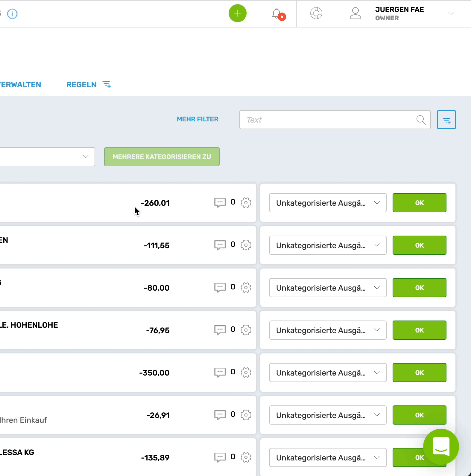Open comments for the -260,01 transaction
The width and height of the screenshot is (471, 476).
[220, 202]
